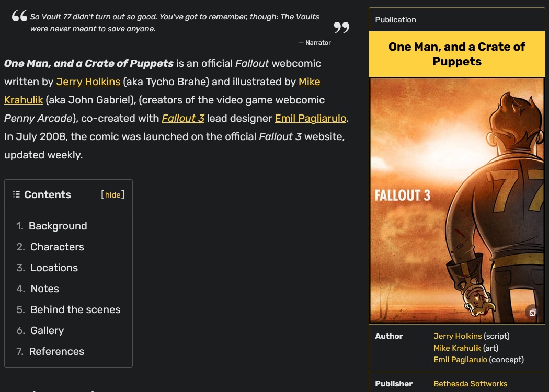
Task: Open Bethesda Softworks publisher link
Action: pyautogui.click(x=470, y=384)
